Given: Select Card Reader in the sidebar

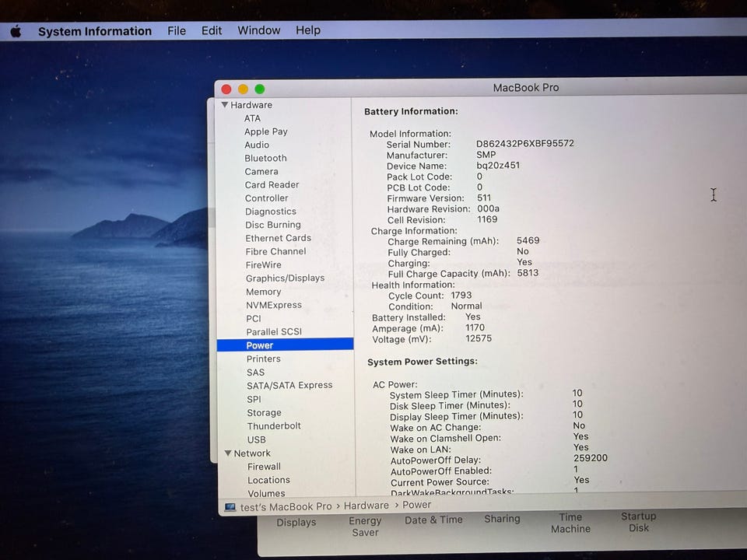Looking at the screenshot, I should pyautogui.click(x=272, y=185).
